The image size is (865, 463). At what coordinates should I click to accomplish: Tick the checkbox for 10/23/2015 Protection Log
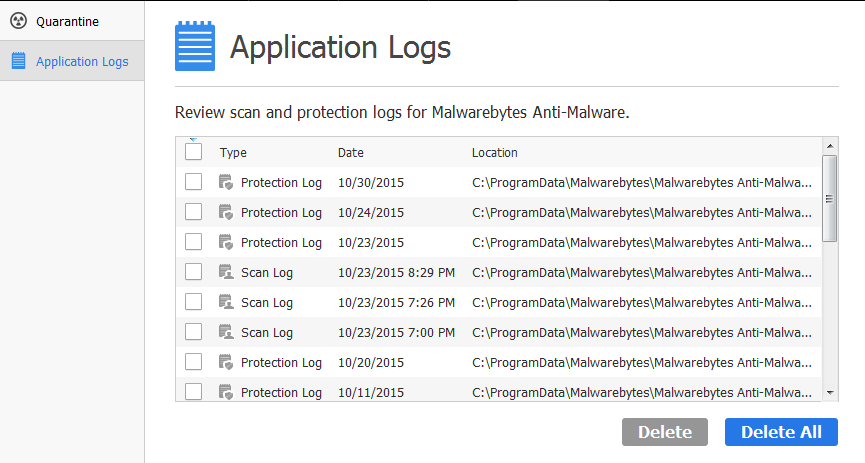point(194,242)
